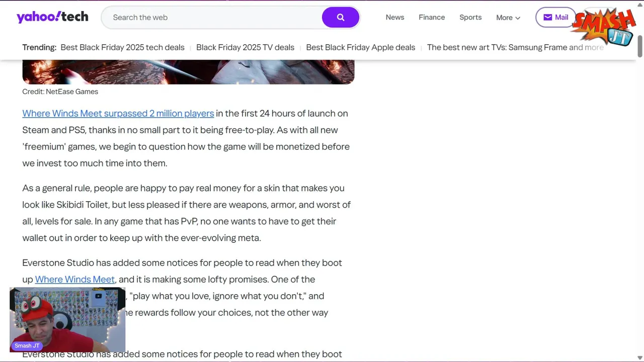The image size is (644, 362).
Task: Click the chevron beside More
Action: pos(517,18)
